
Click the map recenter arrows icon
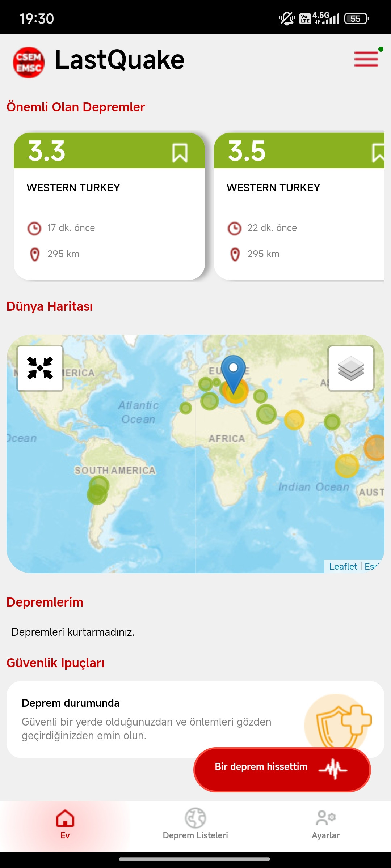tap(40, 368)
